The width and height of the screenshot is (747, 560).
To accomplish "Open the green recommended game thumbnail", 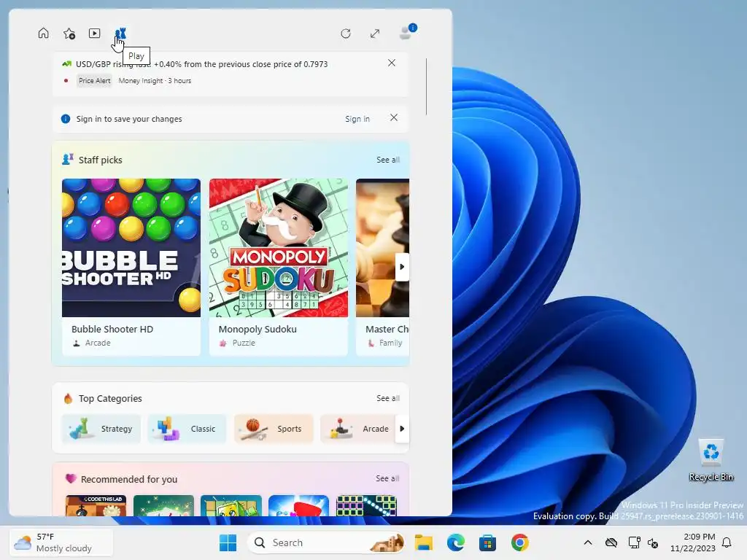I will pos(163,505).
